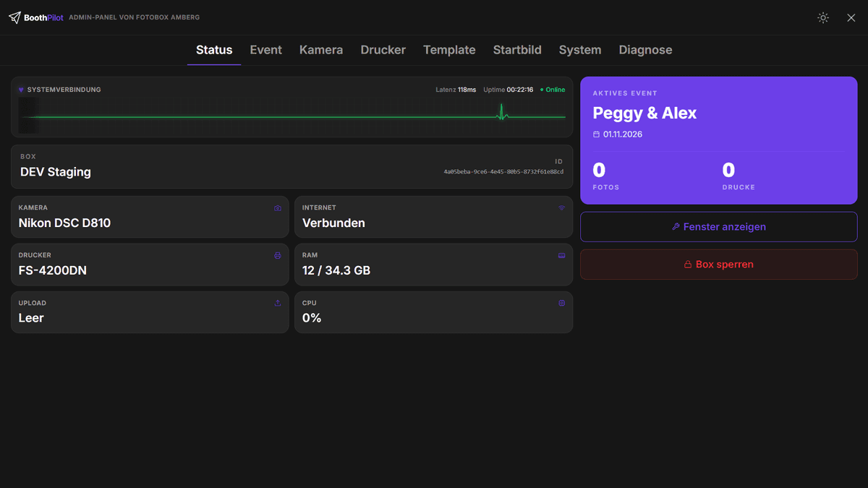Click the green Online status indicator
This screenshot has height=488, width=868.
[x=553, y=90]
